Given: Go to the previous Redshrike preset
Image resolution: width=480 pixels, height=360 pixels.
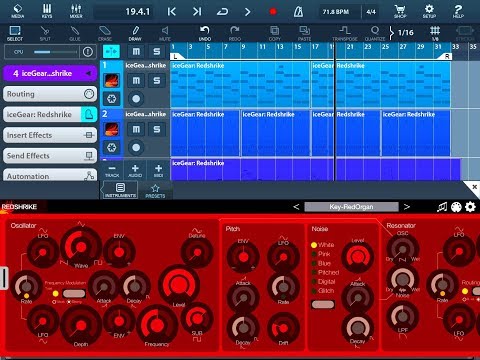Looking at the screenshot, I should click(296, 207).
